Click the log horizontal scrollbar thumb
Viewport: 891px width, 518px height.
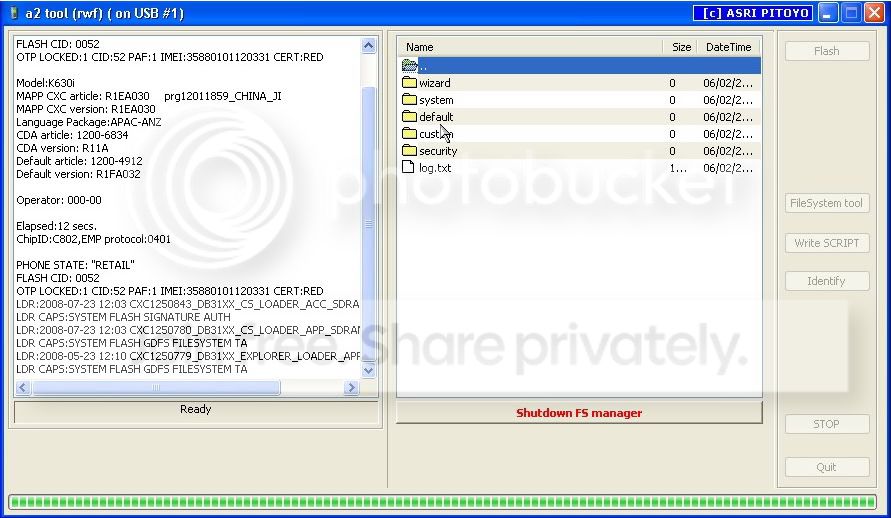[156, 387]
